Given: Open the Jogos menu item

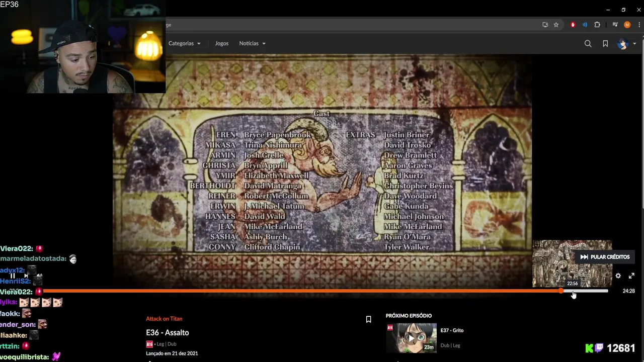Looking at the screenshot, I should 221,43.
